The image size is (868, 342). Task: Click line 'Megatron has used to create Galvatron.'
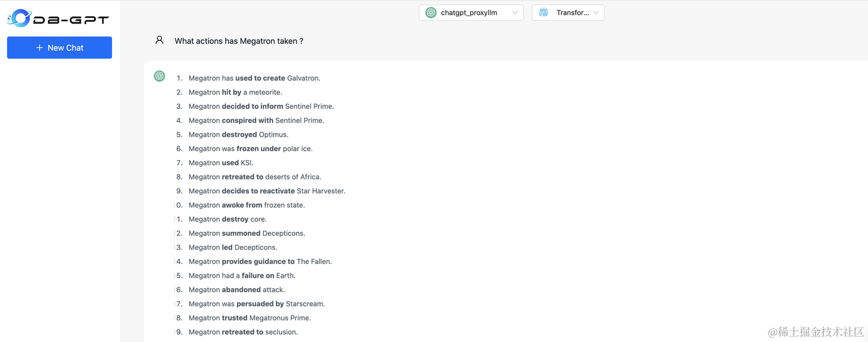tap(254, 78)
